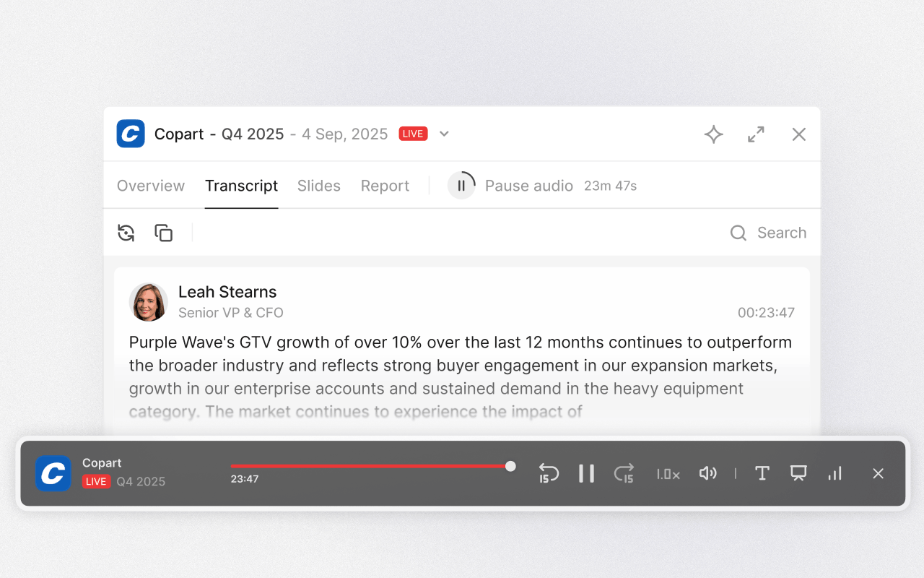Click Leah Stearns' profile photo
This screenshot has height=578, width=924.
[149, 302]
